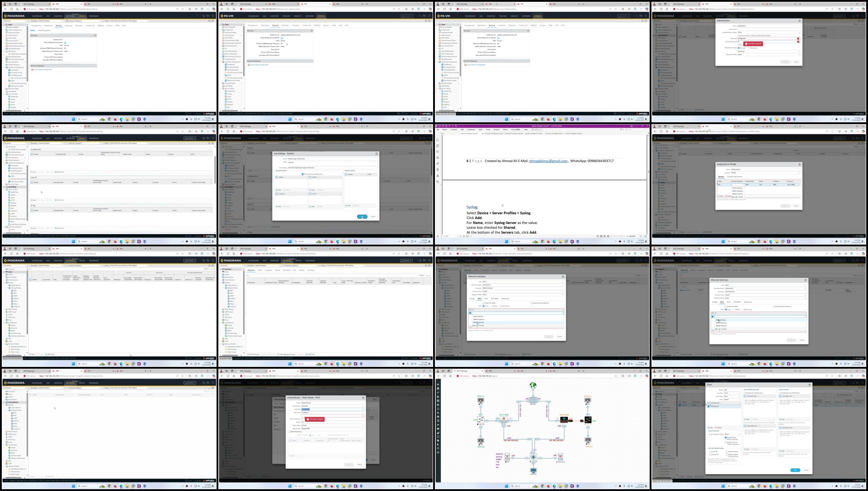The height and width of the screenshot is (491, 868).
Task: Click the logout icon at EVE sidebar bottom
Action: (x=438, y=452)
